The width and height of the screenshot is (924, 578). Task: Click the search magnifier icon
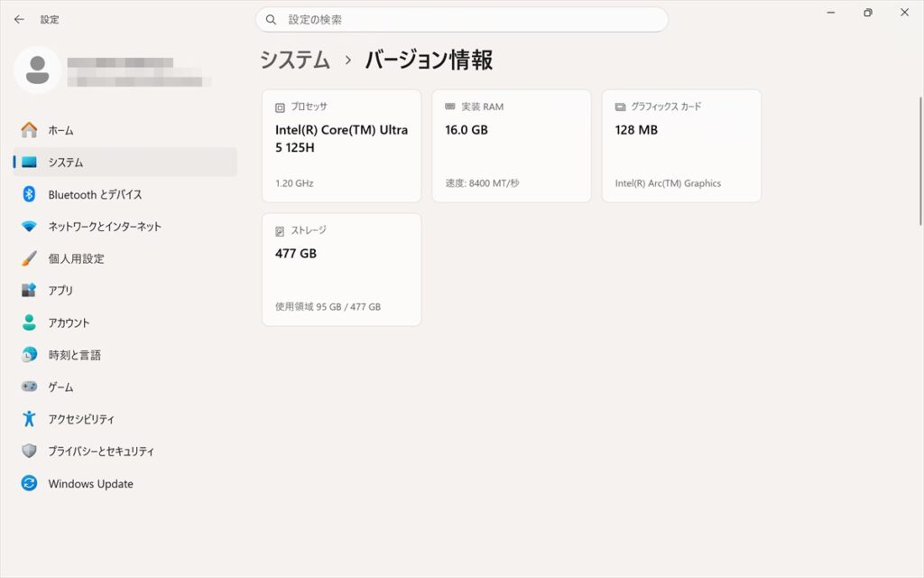point(271,20)
